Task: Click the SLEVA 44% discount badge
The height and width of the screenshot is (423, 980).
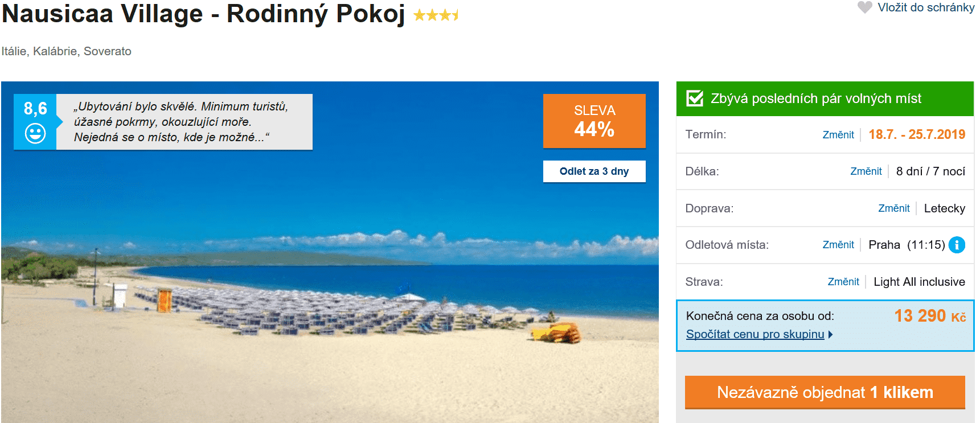Action: point(594,121)
